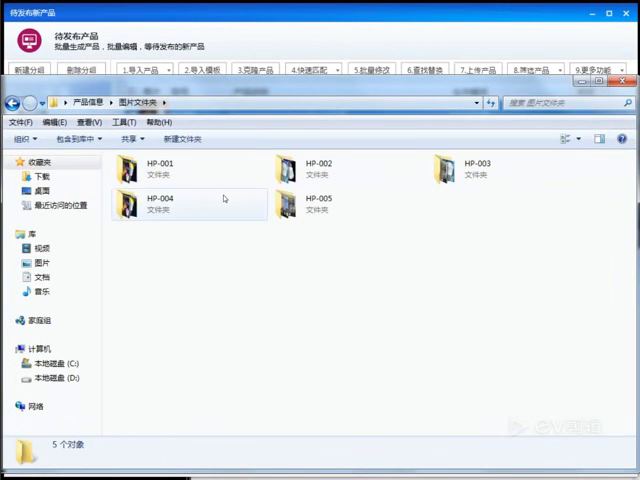Click the search box 搜索 图片文件夹
Image resolution: width=640 pixels, height=480 pixels.
pos(569,103)
